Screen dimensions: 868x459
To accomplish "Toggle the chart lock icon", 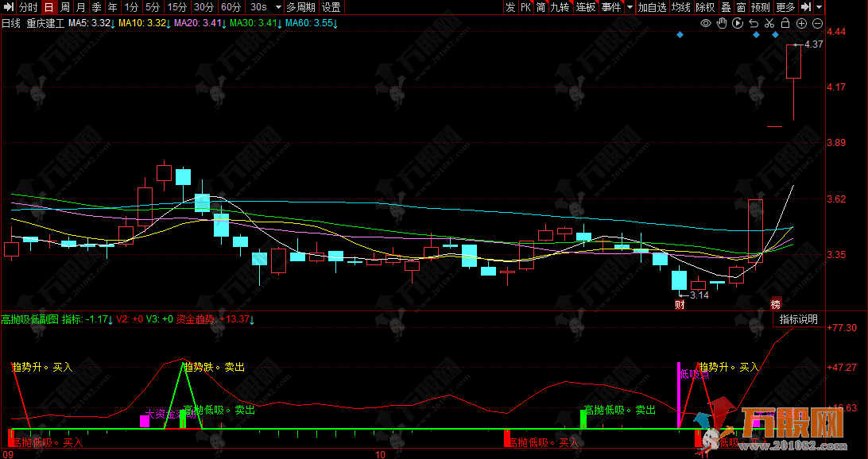I will (786, 24).
